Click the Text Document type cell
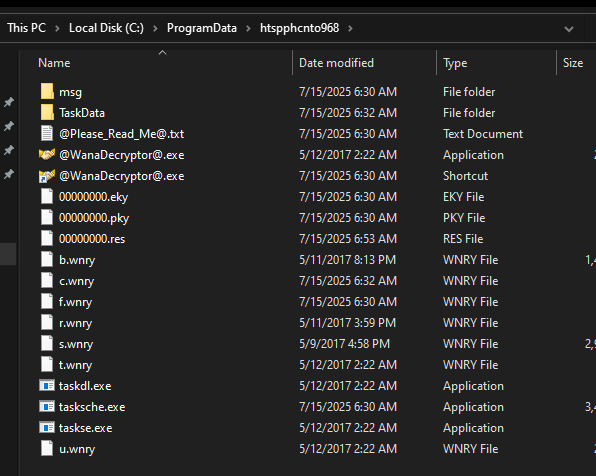596x476 pixels. point(483,134)
